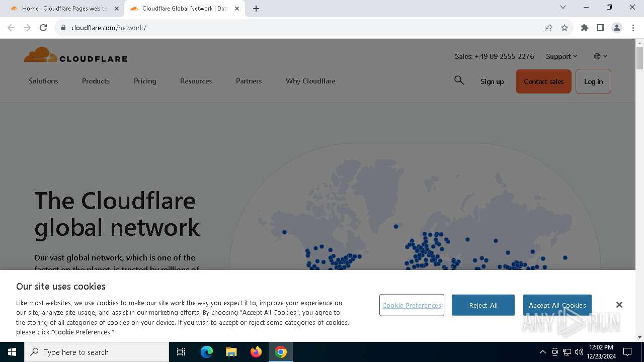This screenshot has height=362, width=644.
Task: Accept all cookies
Action: click(x=557, y=305)
